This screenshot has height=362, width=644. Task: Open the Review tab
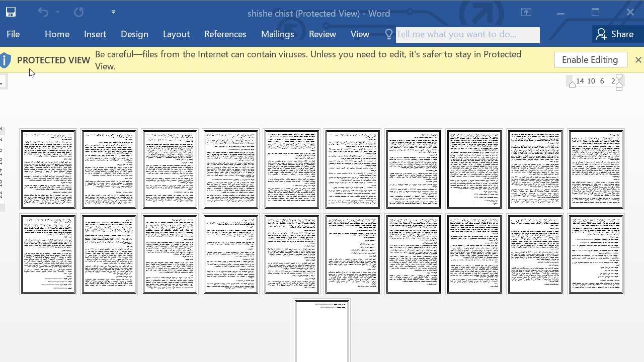(x=323, y=34)
